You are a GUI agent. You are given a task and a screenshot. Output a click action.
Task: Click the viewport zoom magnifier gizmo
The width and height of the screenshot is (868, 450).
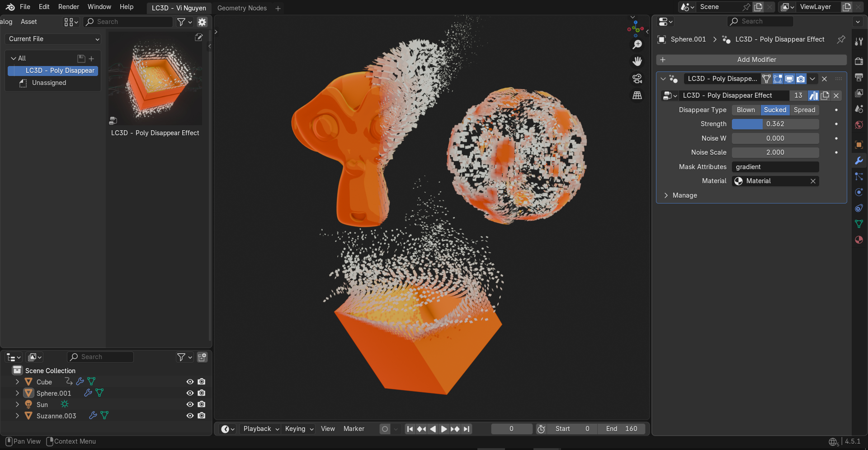click(x=637, y=44)
